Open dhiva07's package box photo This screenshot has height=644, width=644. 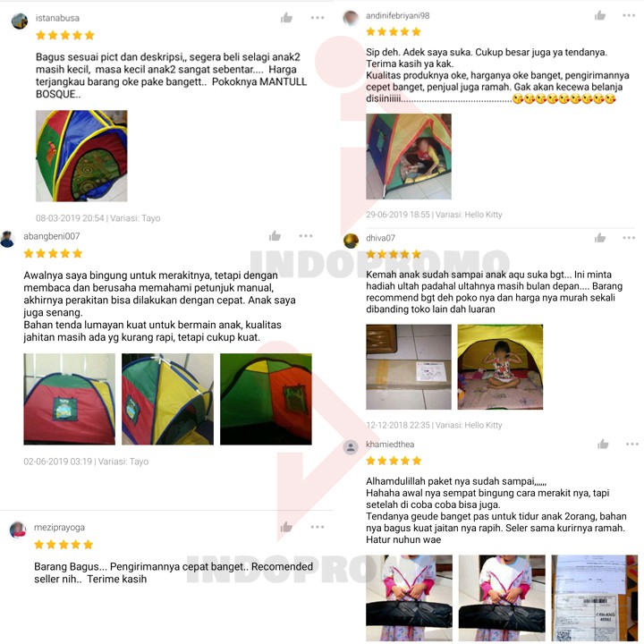coord(409,367)
